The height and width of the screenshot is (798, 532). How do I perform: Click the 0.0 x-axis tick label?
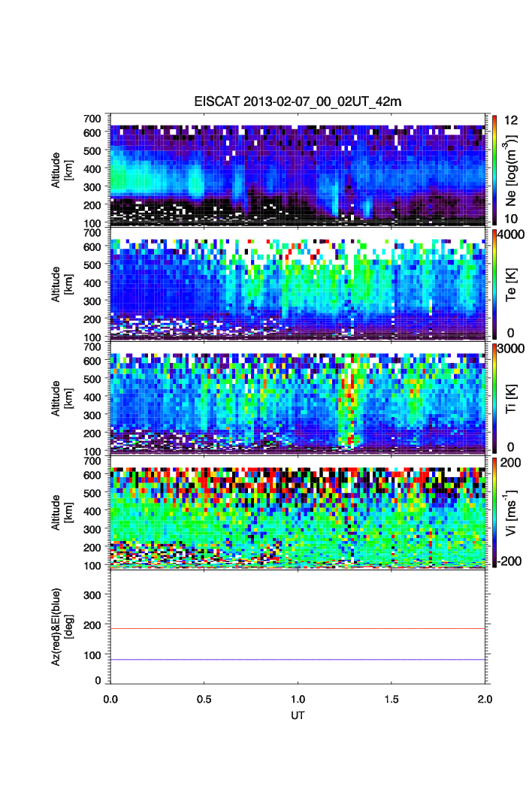point(110,700)
